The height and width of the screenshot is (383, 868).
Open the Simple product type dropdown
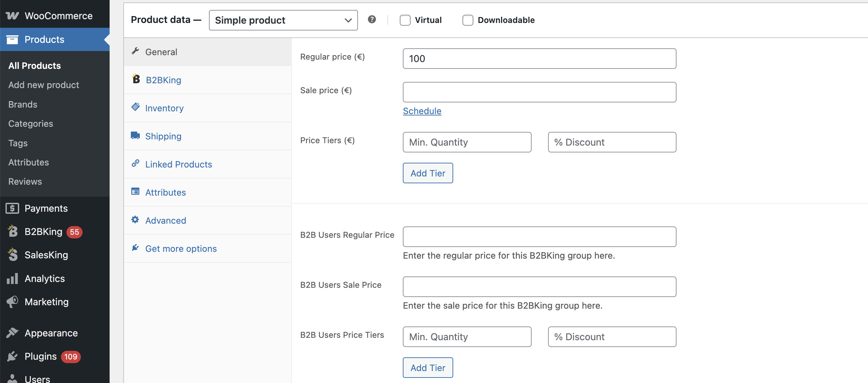[x=283, y=20]
